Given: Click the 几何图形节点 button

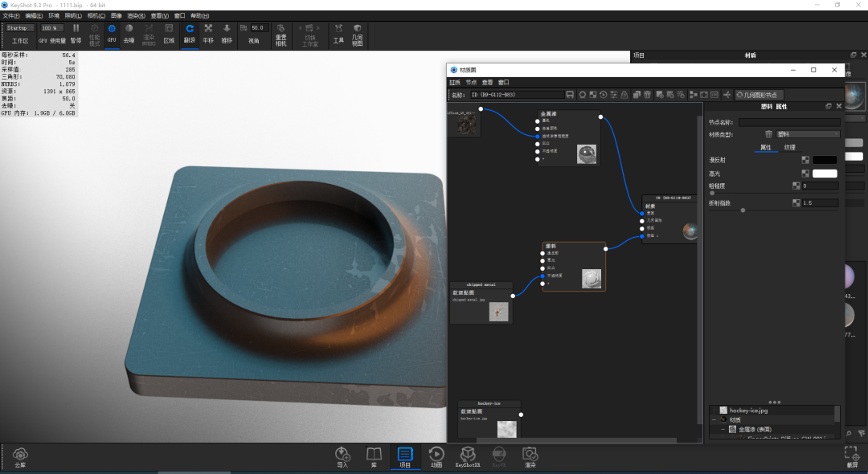Looking at the screenshot, I should pos(759,95).
